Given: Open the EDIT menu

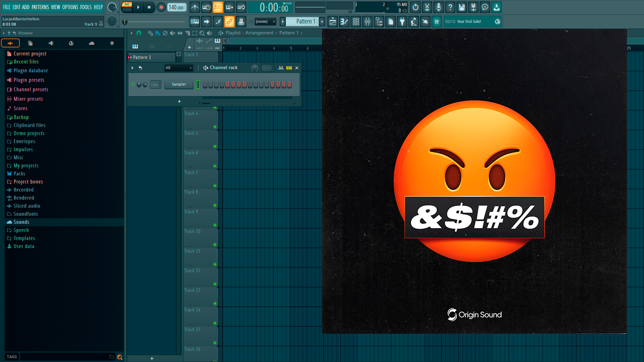Looking at the screenshot, I should point(17,7).
